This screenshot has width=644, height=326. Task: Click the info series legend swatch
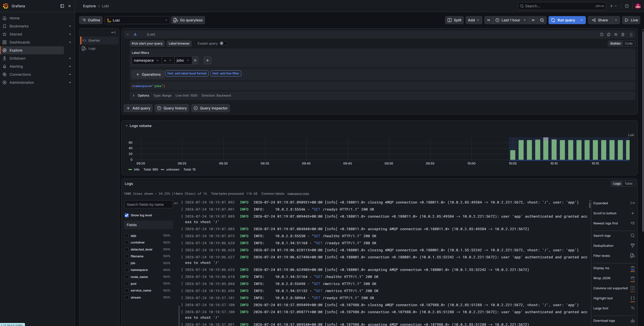(130, 170)
